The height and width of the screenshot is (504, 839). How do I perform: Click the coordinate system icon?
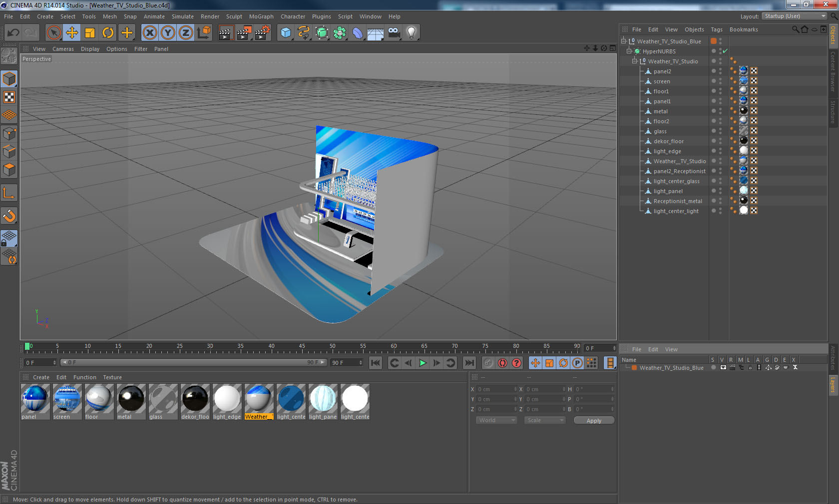(x=204, y=33)
